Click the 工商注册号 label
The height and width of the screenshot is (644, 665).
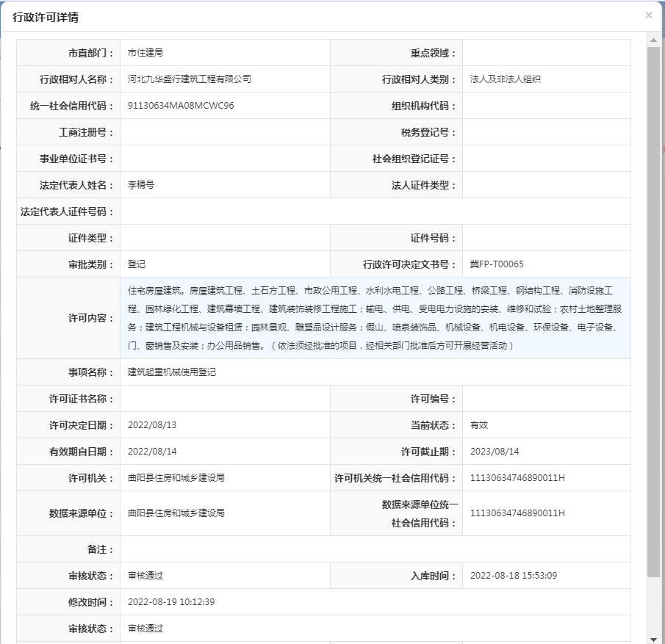[x=86, y=132]
